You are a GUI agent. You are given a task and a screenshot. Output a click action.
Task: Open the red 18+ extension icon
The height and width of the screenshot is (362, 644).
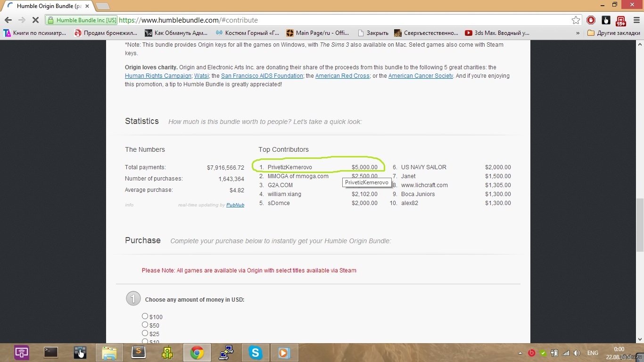(x=620, y=20)
